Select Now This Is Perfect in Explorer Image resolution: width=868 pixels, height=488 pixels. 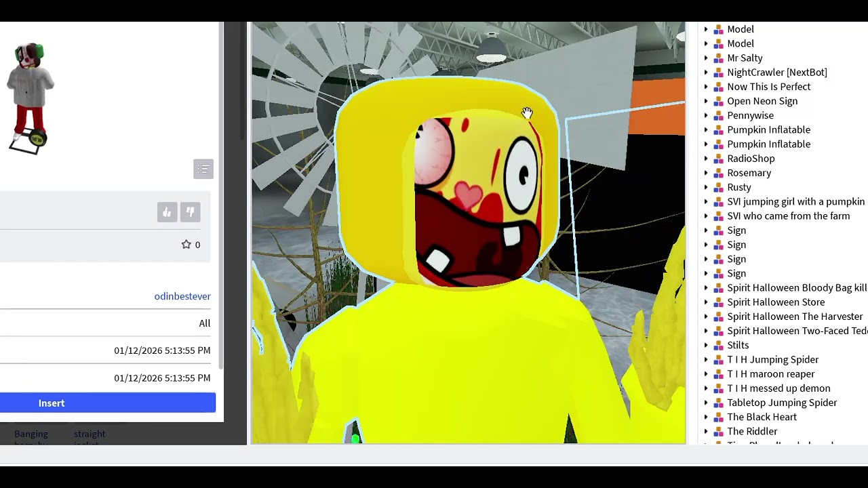pos(769,87)
